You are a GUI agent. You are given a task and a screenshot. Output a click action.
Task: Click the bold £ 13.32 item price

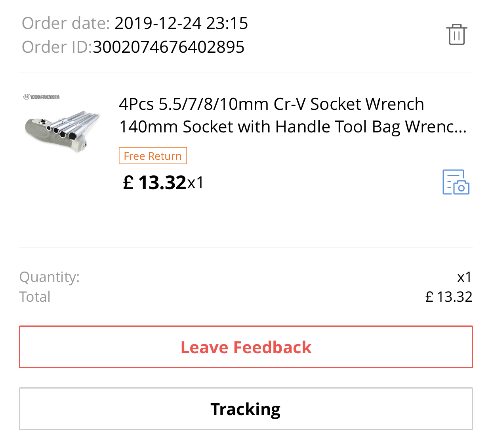[154, 183]
